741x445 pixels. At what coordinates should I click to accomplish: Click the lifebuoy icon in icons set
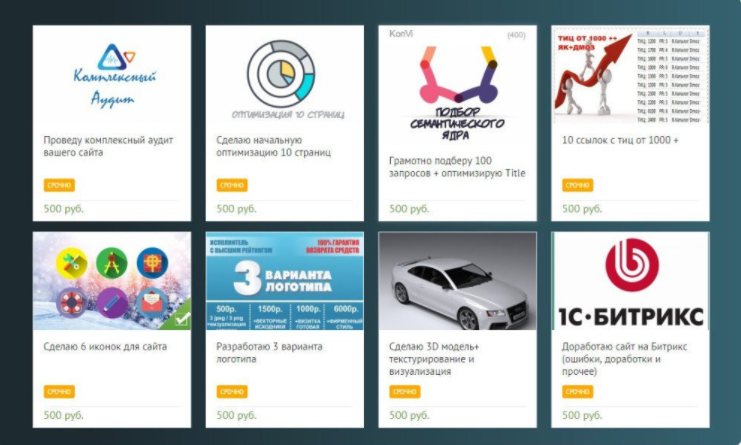click(x=71, y=302)
